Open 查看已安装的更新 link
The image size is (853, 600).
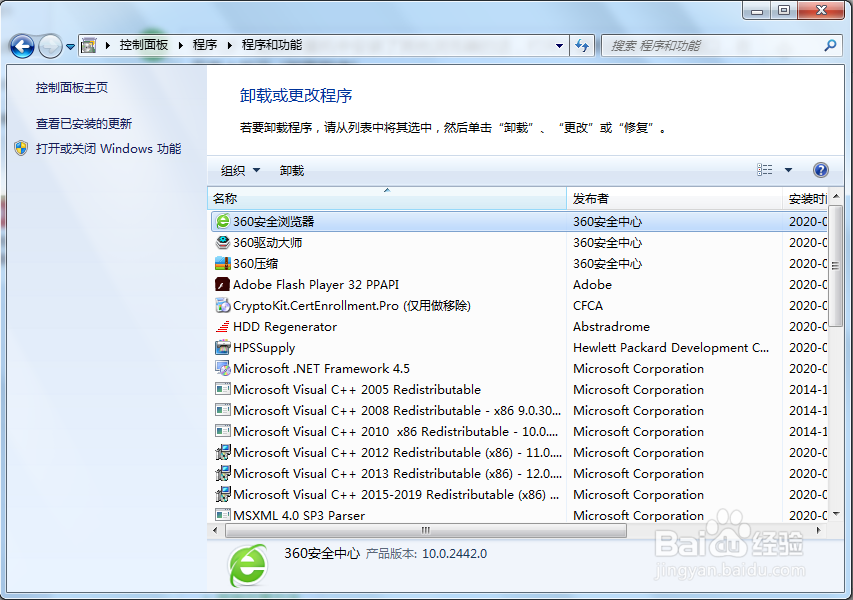click(84, 124)
